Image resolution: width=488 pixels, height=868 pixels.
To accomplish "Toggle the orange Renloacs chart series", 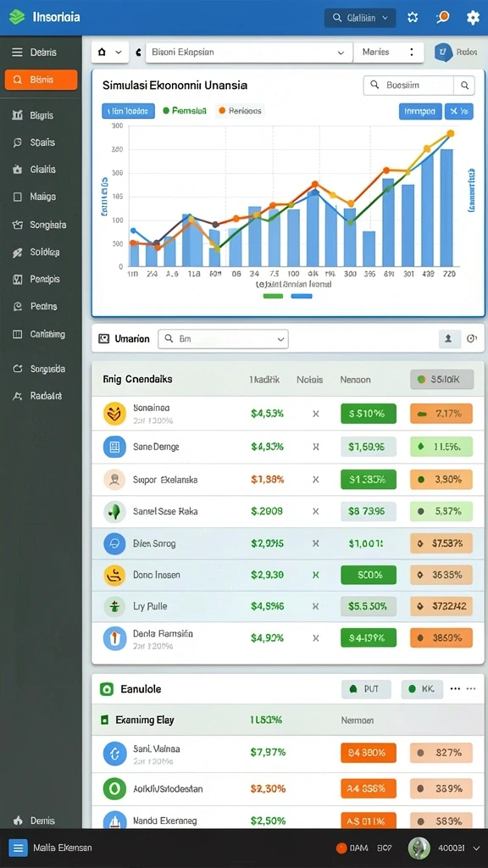I will coord(240,111).
